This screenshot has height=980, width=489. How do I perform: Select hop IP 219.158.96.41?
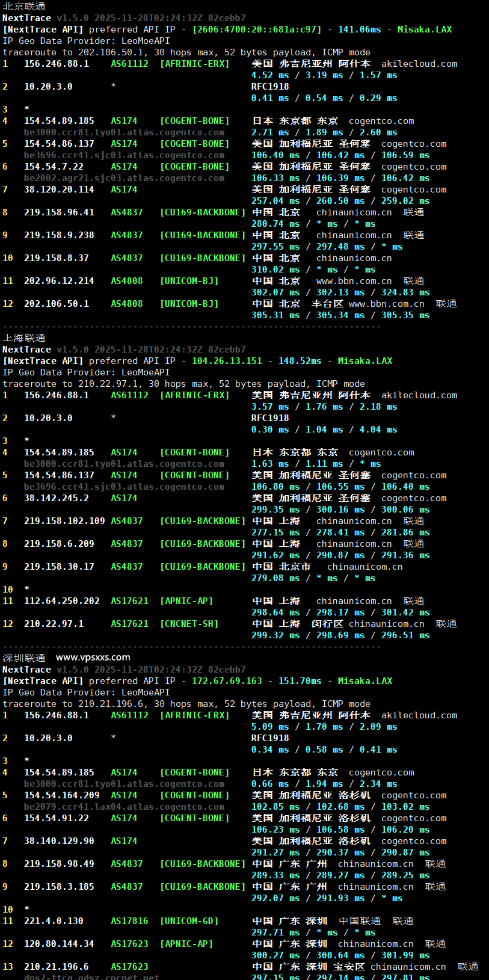pos(59,212)
